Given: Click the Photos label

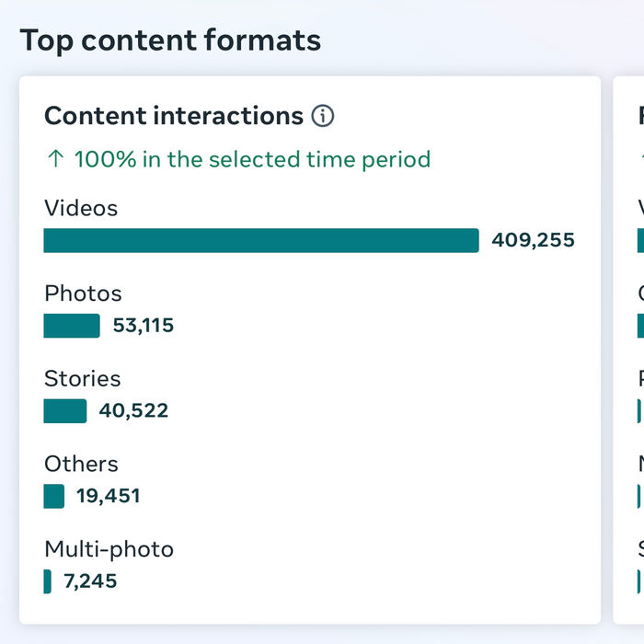Looking at the screenshot, I should click(83, 293).
